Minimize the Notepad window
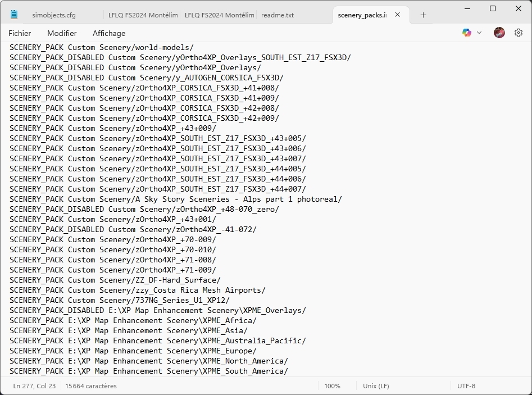This screenshot has width=532, height=395. point(467,8)
